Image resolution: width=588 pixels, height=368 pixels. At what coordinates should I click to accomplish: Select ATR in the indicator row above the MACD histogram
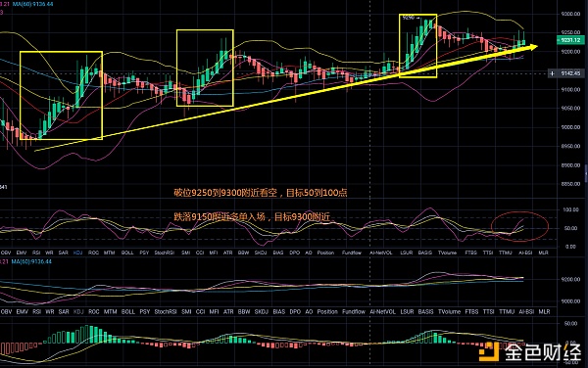click(x=228, y=311)
